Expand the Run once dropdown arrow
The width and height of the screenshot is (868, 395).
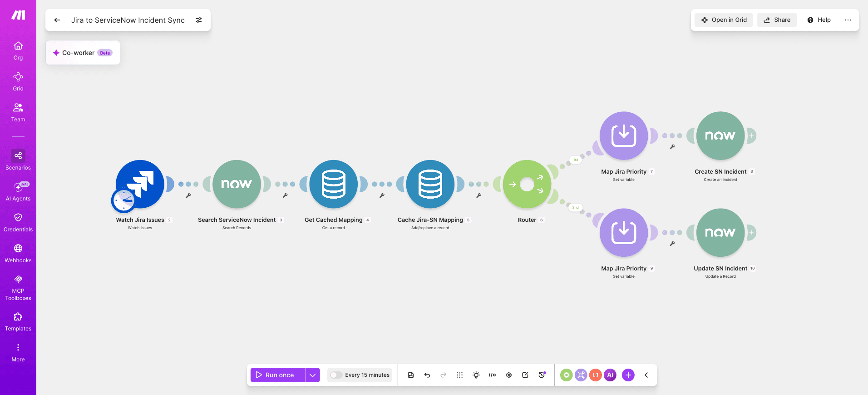coord(313,375)
